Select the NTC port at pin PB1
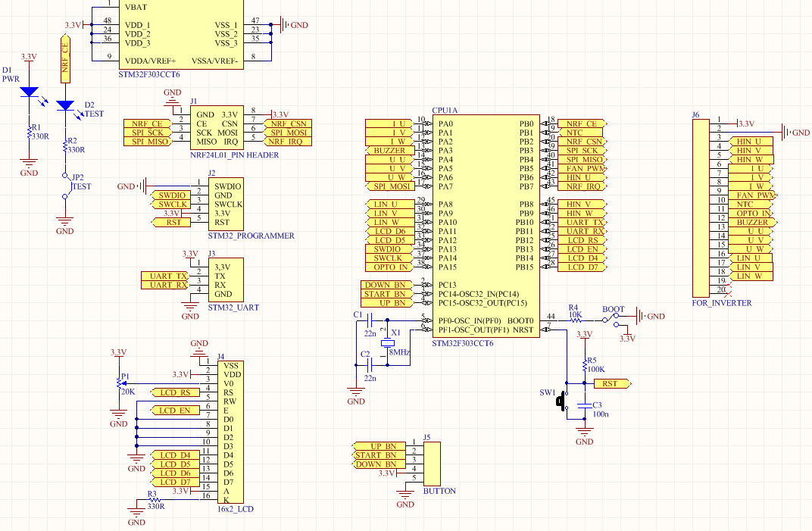 click(x=580, y=133)
